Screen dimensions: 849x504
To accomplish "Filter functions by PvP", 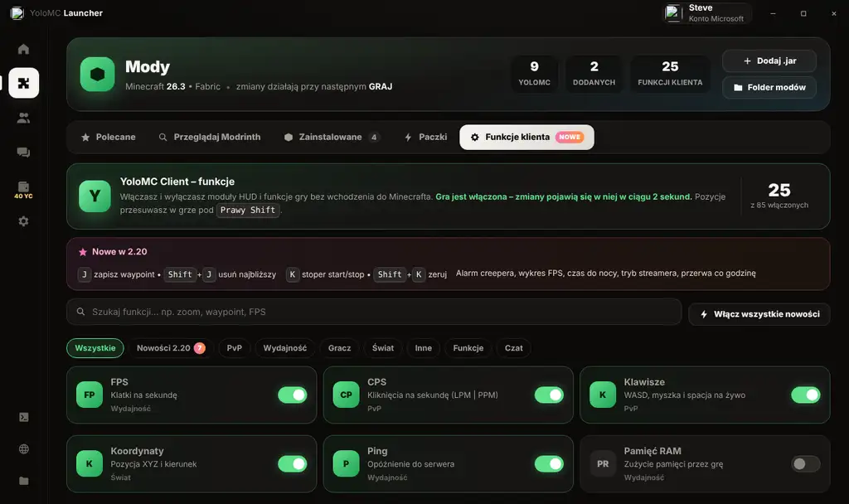I will pyautogui.click(x=235, y=348).
